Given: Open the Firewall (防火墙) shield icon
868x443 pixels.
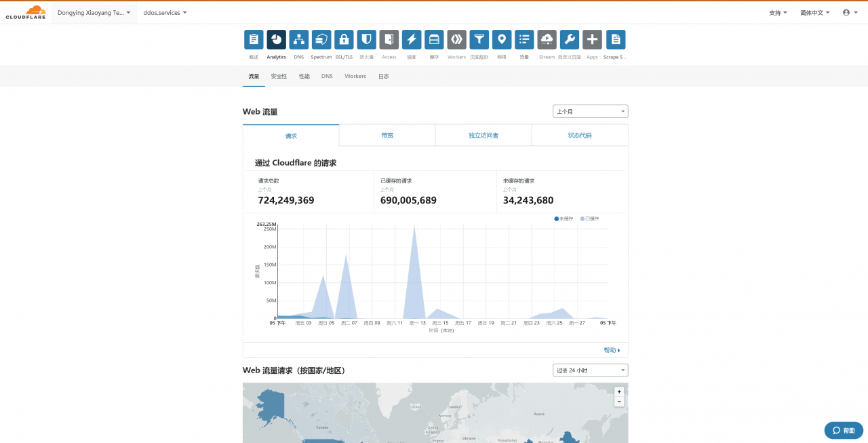Looking at the screenshot, I should tap(366, 39).
